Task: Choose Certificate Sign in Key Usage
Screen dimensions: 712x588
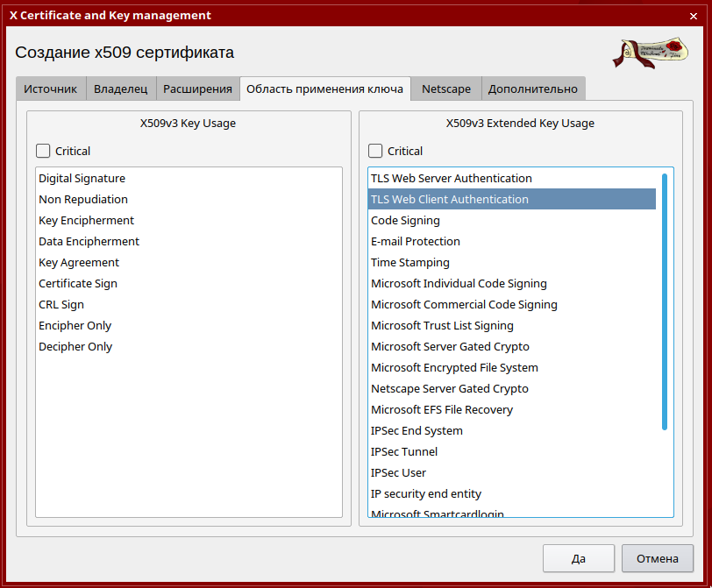Action: click(77, 283)
